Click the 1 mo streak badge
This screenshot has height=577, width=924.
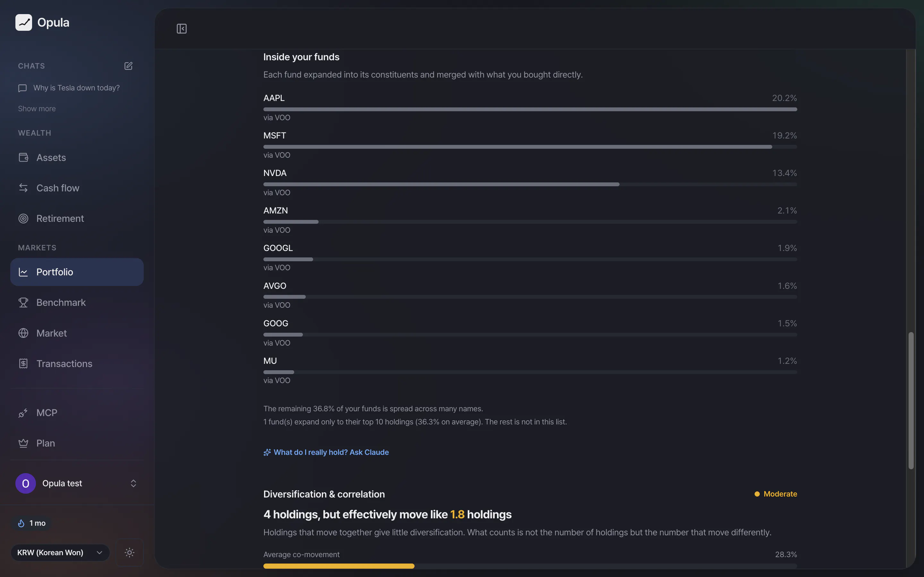click(31, 523)
